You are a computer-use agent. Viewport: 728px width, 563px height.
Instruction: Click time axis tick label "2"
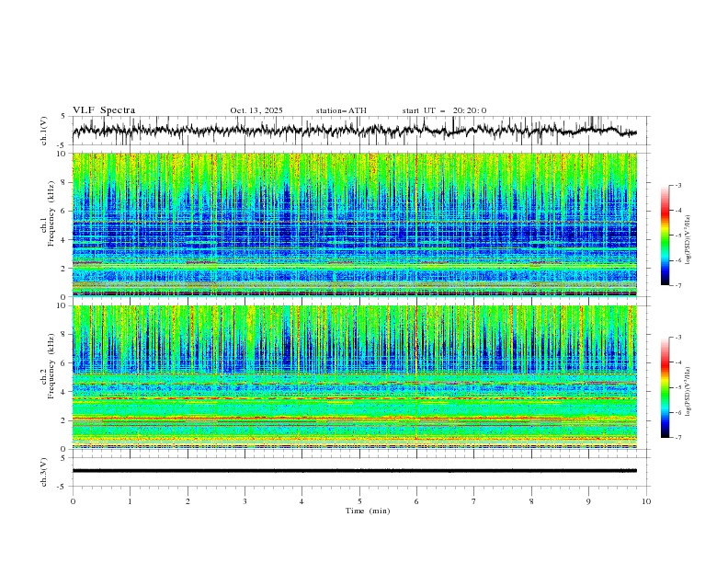coord(188,501)
